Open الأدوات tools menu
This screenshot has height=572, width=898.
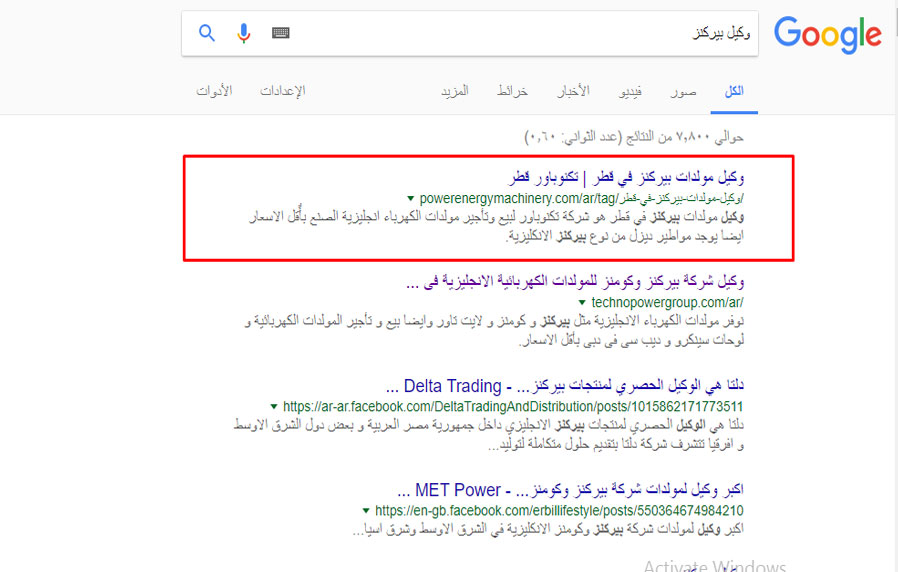click(x=214, y=91)
